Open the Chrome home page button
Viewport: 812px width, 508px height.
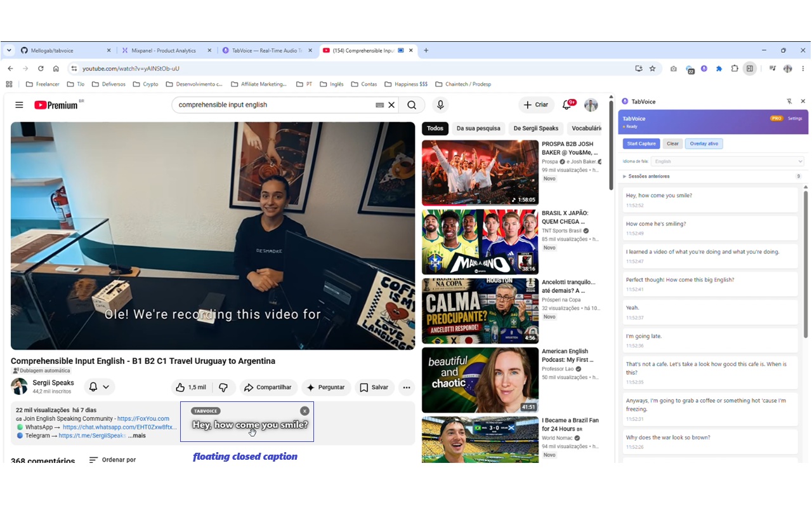click(x=56, y=69)
